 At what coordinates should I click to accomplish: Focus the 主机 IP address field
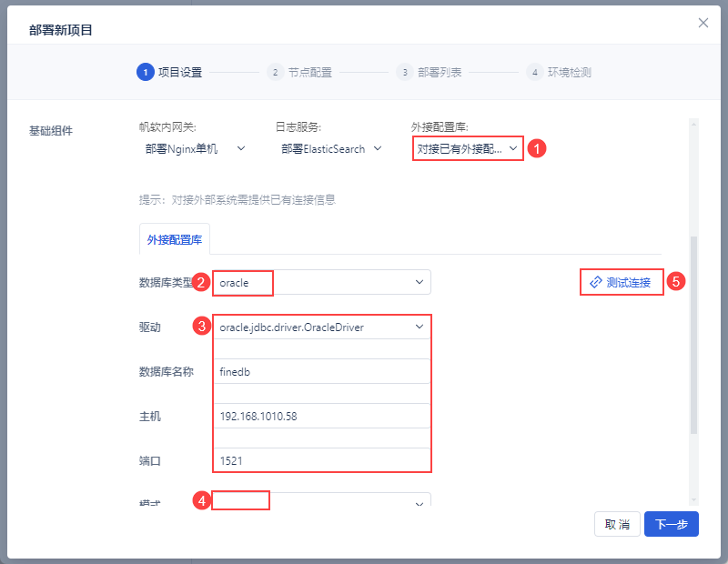(x=321, y=416)
